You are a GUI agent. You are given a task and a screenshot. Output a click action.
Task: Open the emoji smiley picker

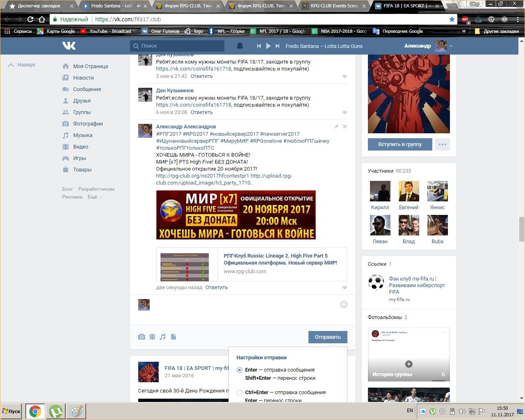click(x=344, y=304)
